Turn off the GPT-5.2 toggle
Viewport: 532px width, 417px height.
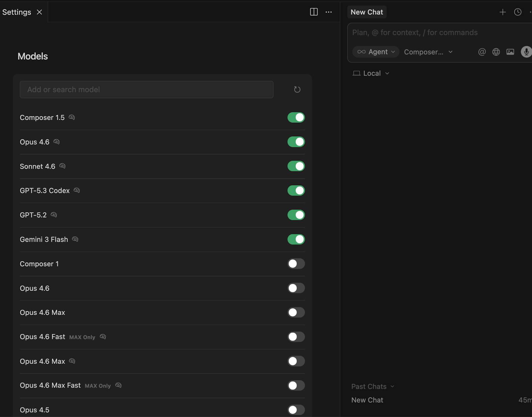296,215
